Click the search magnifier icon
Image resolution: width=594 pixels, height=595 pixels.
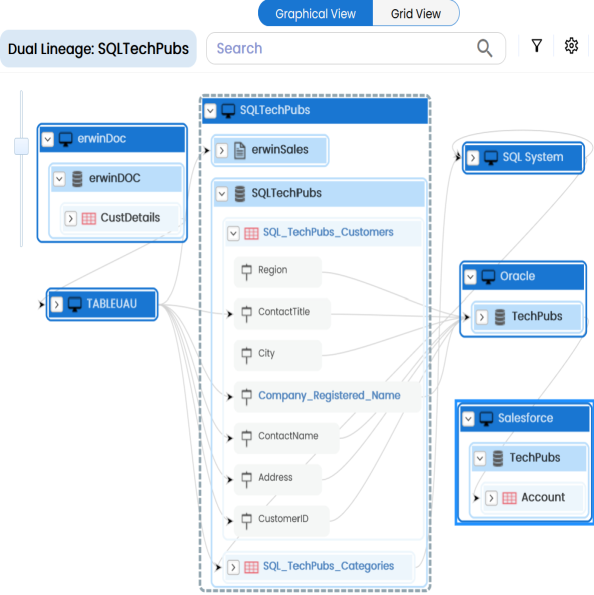coord(484,48)
